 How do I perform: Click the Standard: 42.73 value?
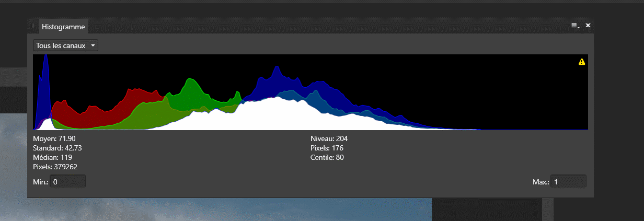[57, 148]
